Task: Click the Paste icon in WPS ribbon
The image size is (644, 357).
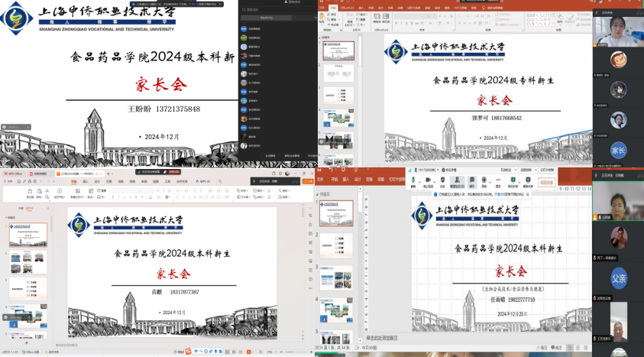Action: click(x=39, y=191)
